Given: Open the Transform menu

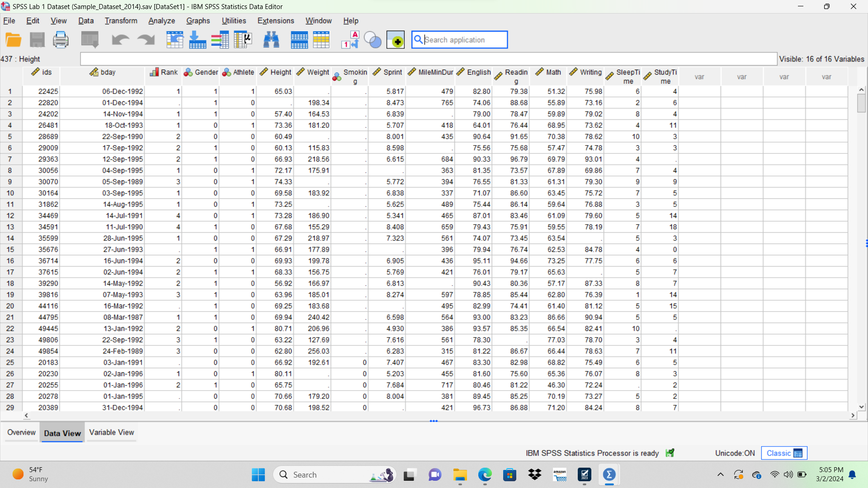Looking at the screenshot, I should (x=121, y=20).
